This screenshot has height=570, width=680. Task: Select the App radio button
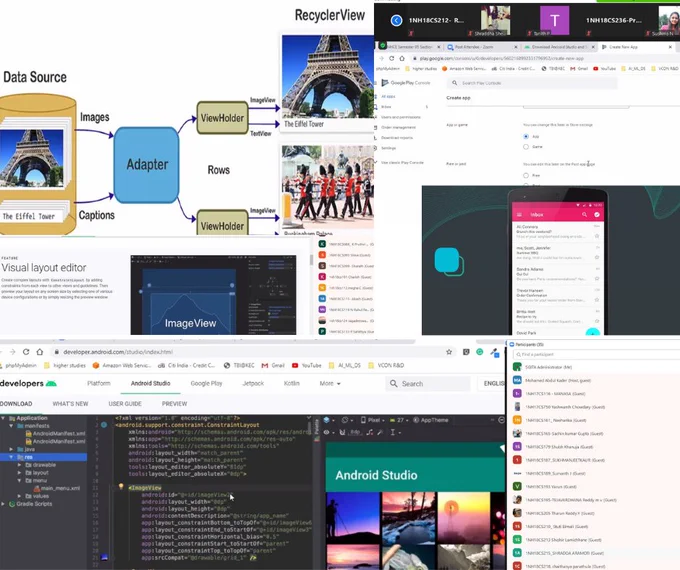point(526,136)
